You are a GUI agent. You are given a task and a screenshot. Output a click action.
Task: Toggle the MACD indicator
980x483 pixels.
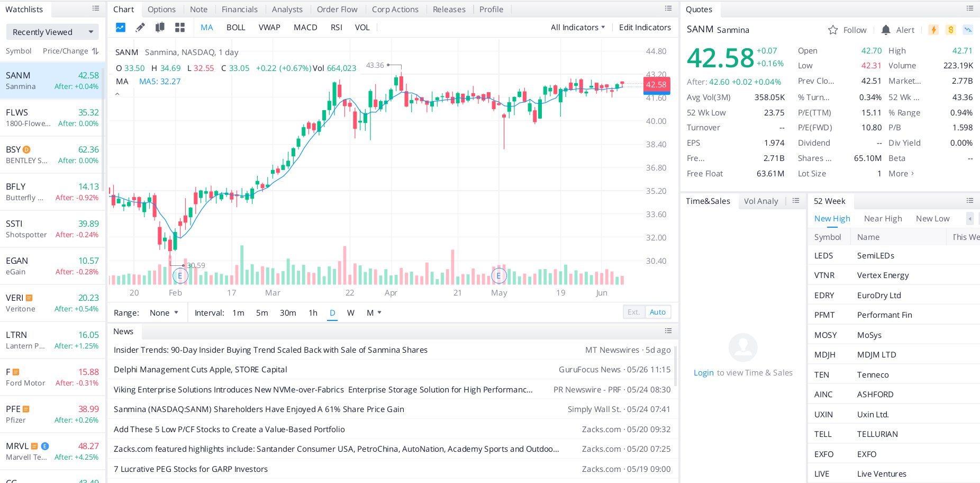305,28
